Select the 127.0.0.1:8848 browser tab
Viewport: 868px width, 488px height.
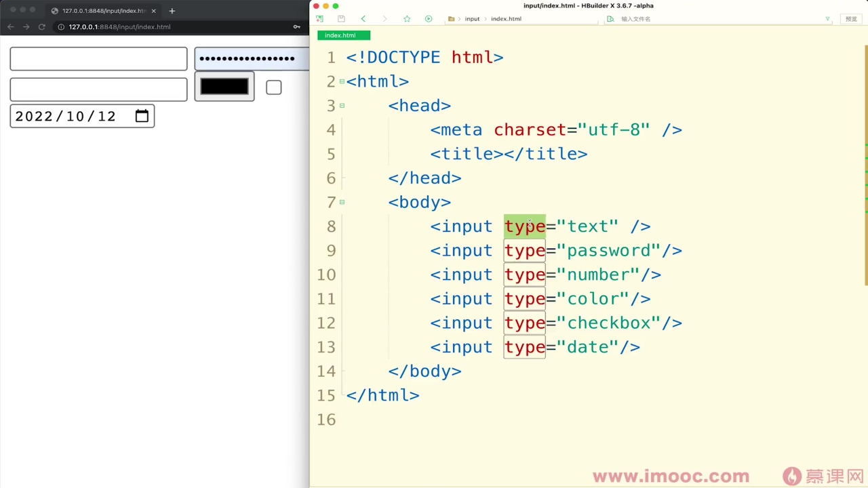[104, 11]
